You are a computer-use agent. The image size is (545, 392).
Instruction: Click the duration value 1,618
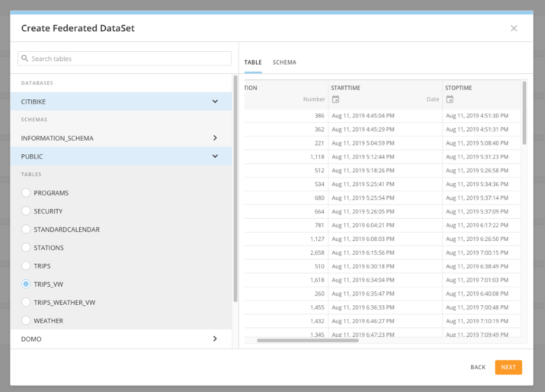pos(317,280)
